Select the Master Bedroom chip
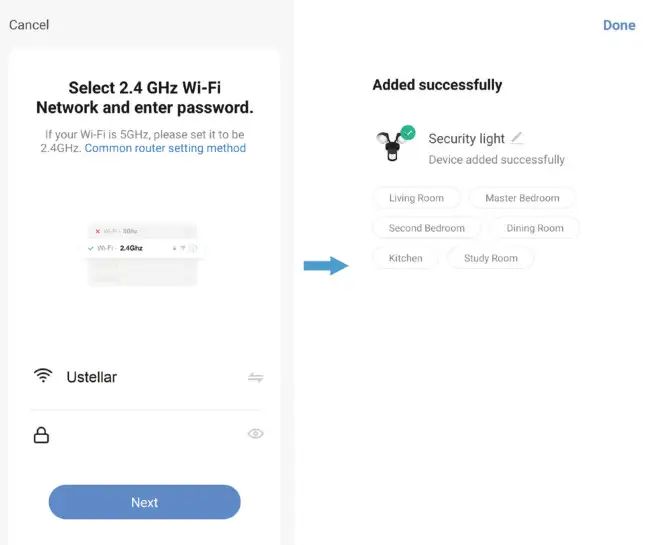 [522, 198]
